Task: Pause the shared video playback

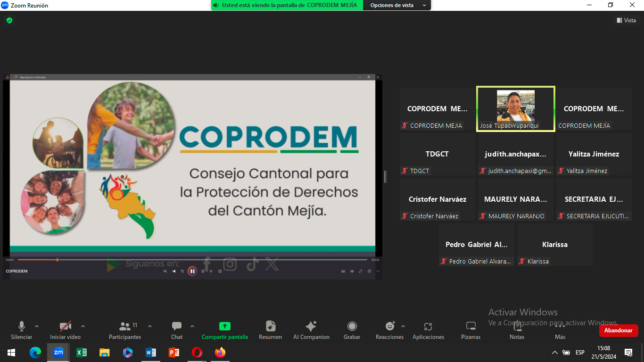Action: click(192, 271)
